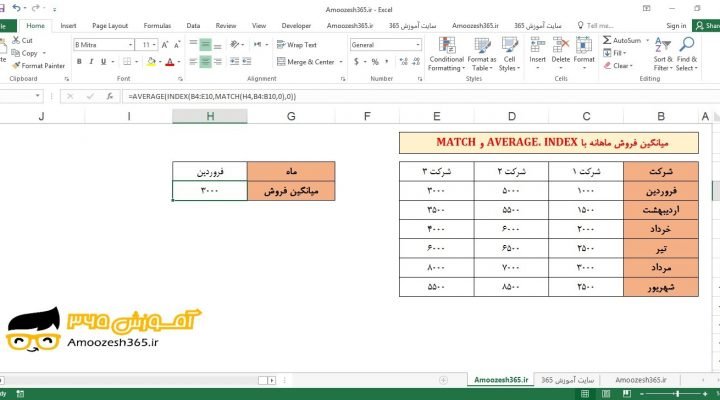
Task: Click the Cut scissors icon
Action: 16,40
